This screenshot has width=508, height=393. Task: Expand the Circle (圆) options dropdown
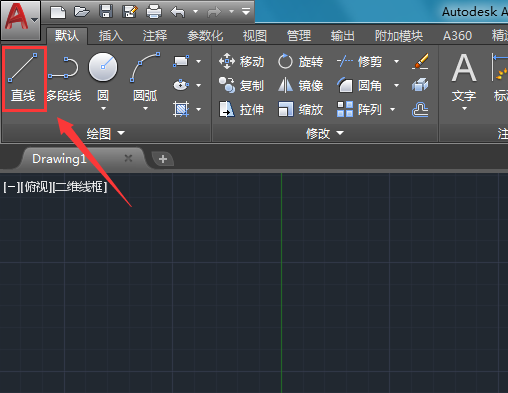[103, 109]
